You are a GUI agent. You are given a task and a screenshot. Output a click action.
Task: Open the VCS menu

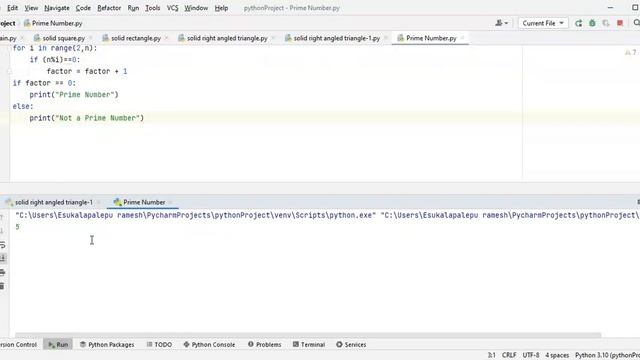(x=172, y=8)
